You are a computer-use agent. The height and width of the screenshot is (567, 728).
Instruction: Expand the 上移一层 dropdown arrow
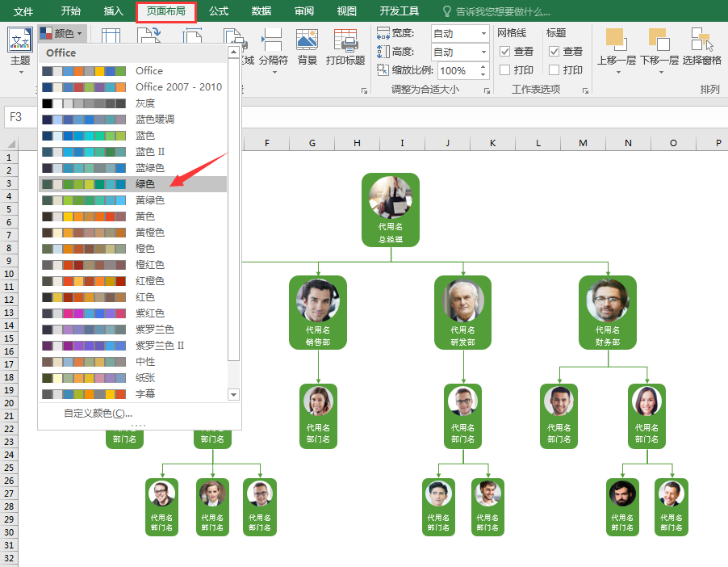point(618,72)
